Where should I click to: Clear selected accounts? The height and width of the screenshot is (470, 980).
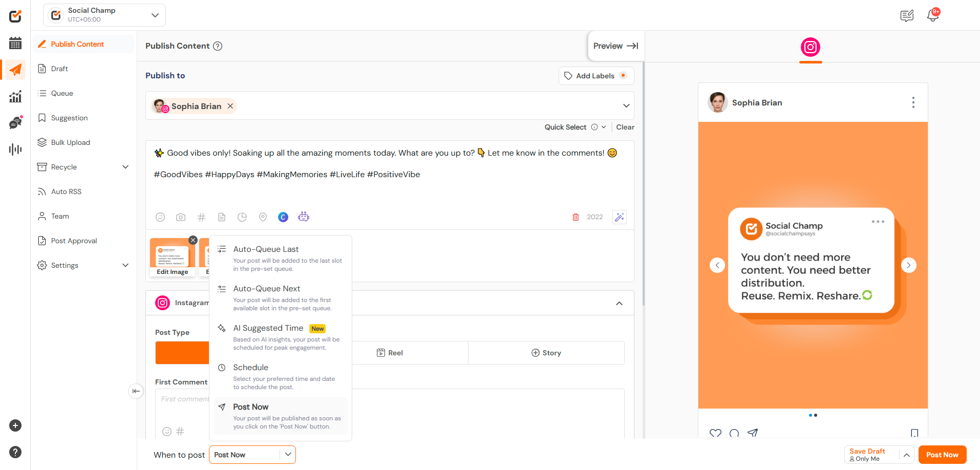[x=625, y=127]
